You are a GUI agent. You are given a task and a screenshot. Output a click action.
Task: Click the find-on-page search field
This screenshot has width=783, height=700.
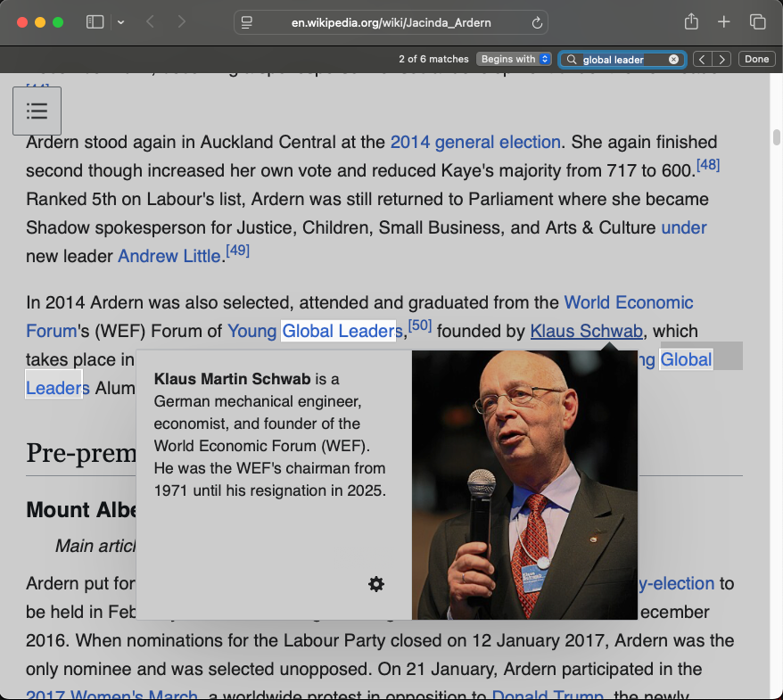click(x=622, y=60)
